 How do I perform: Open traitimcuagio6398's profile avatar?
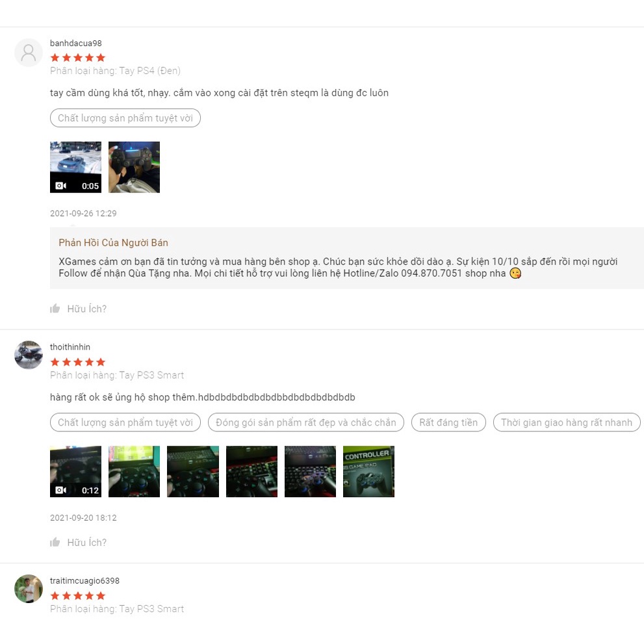(29, 589)
